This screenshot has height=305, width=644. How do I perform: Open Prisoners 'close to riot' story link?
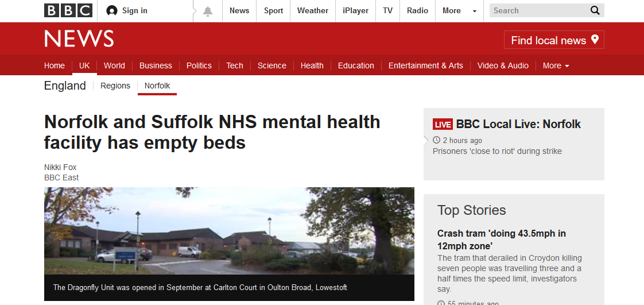click(x=497, y=151)
